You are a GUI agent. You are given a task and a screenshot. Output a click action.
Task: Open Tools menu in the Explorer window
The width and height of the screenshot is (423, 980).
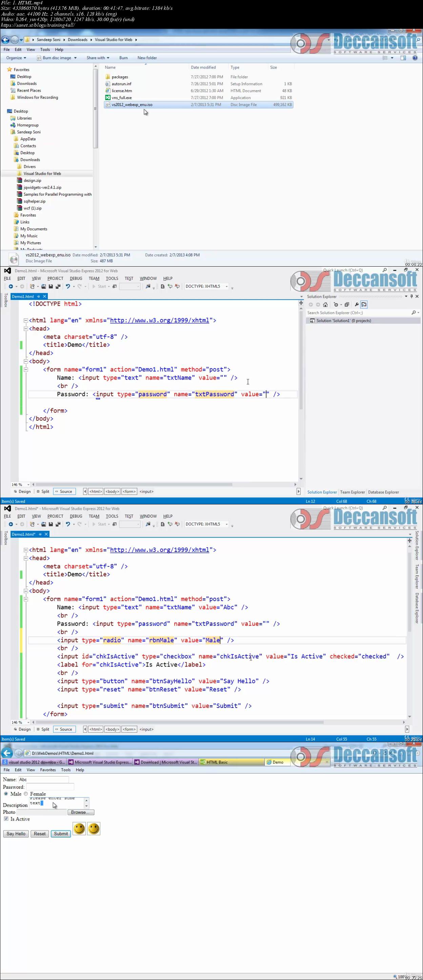45,50
